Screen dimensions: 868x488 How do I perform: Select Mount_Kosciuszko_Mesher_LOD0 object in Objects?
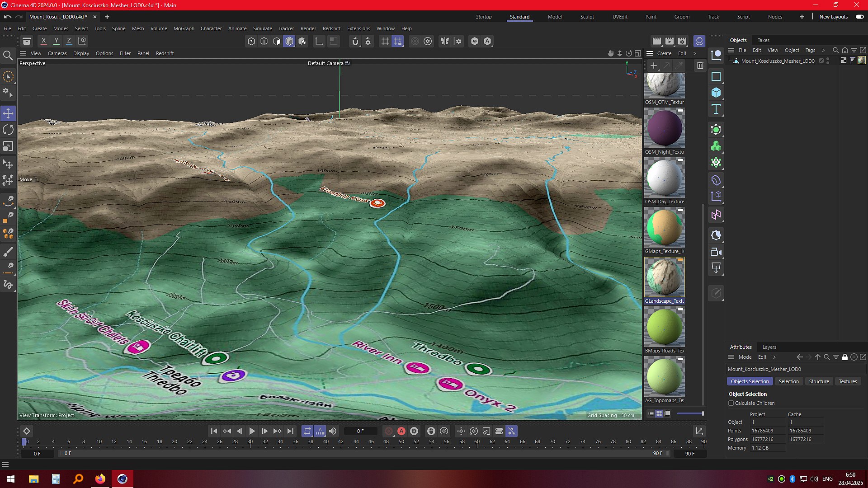[x=778, y=61]
